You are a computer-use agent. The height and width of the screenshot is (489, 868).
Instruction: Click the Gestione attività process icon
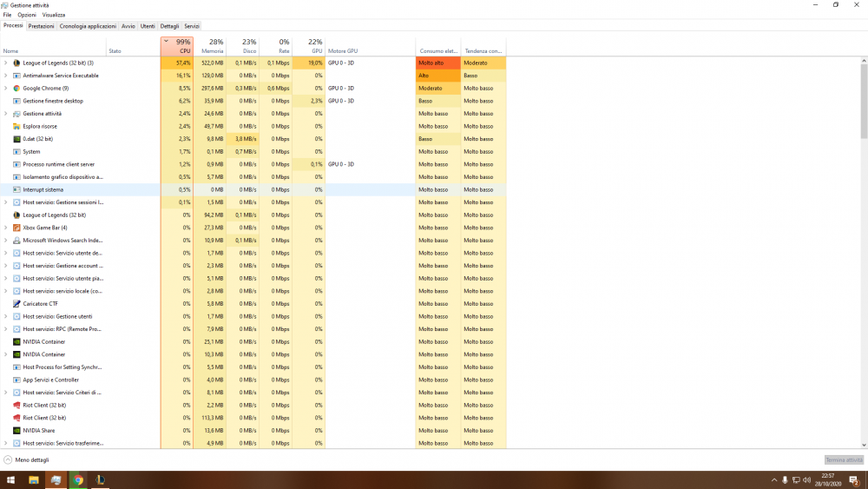pos(16,114)
